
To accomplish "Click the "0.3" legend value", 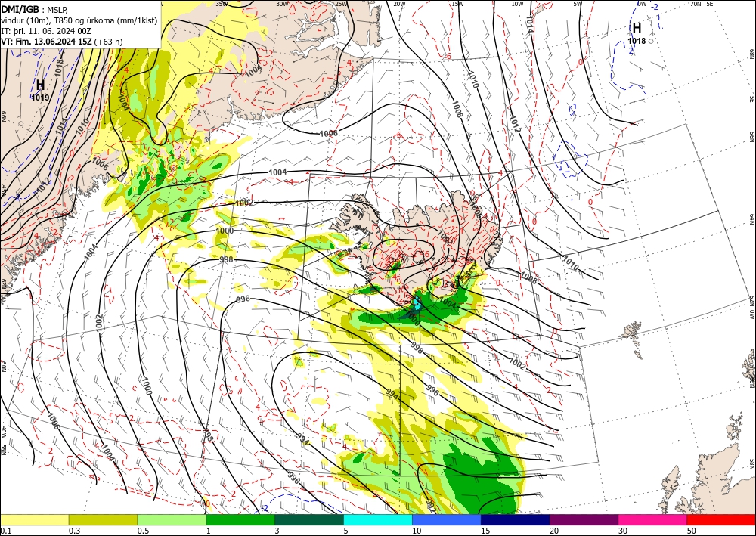I will pyautogui.click(x=74, y=531).
